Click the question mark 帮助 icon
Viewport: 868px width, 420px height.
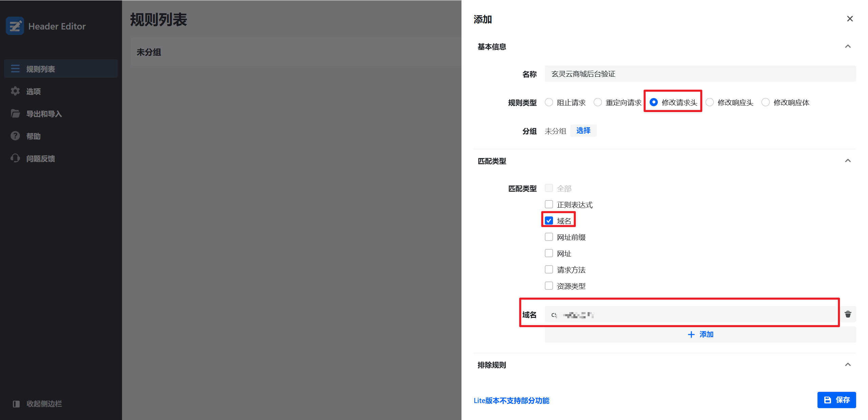(15, 136)
